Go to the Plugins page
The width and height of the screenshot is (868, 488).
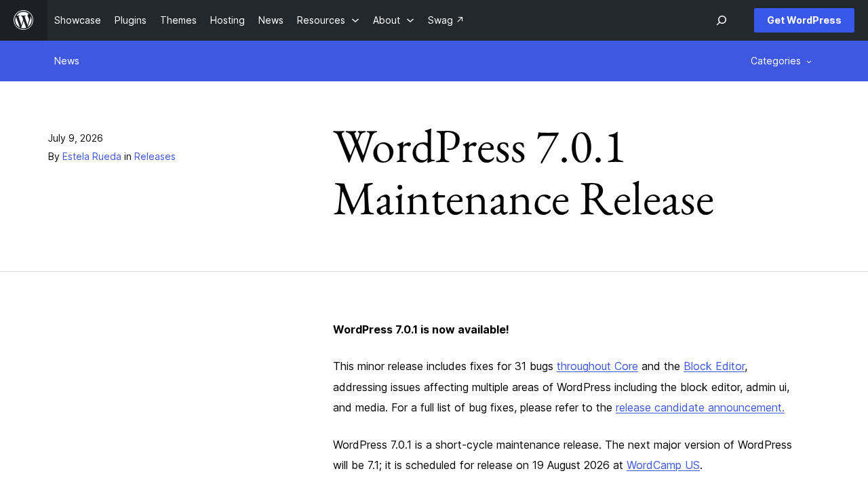(x=130, y=20)
